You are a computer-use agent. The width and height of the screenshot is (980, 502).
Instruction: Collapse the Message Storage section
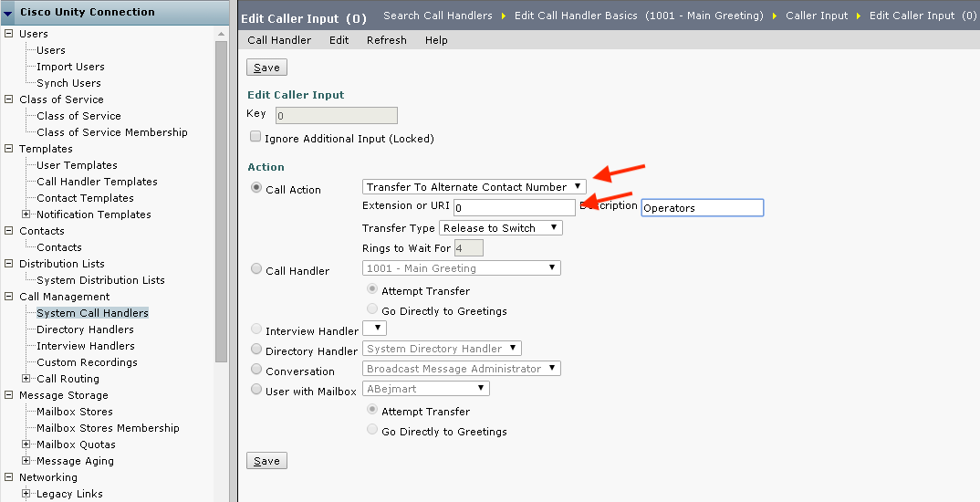(9, 394)
